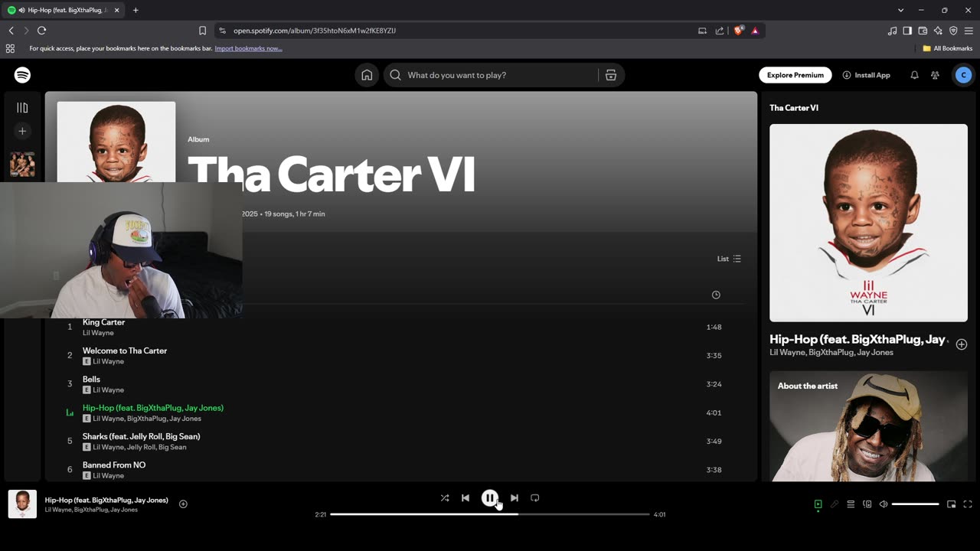Focus the search field
This screenshot has width=980, height=551.
[x=490, y=75]
